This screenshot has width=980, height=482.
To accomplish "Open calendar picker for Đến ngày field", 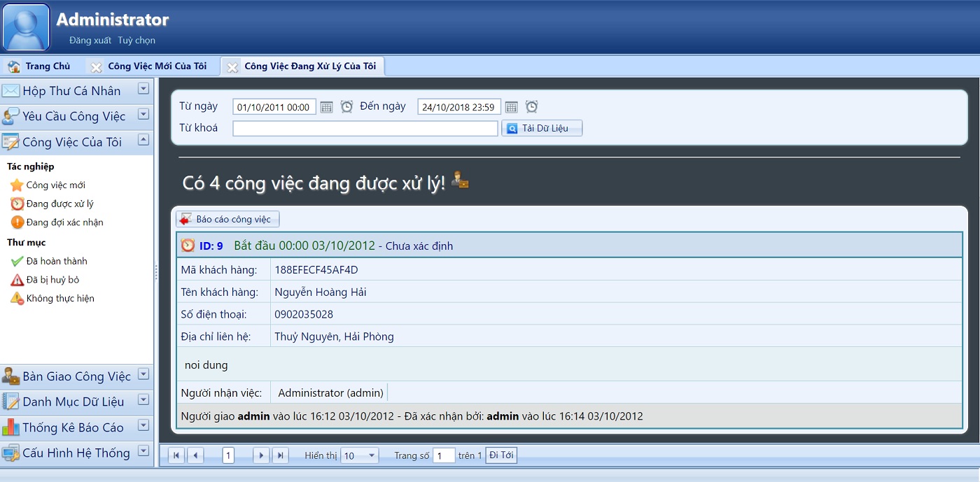I will pos(511,107).
